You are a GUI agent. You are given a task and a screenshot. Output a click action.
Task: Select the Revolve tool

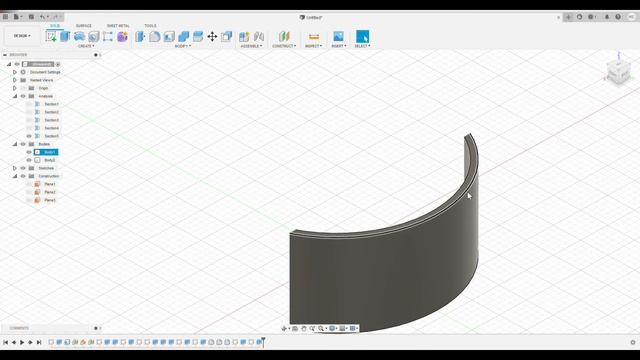79,36
